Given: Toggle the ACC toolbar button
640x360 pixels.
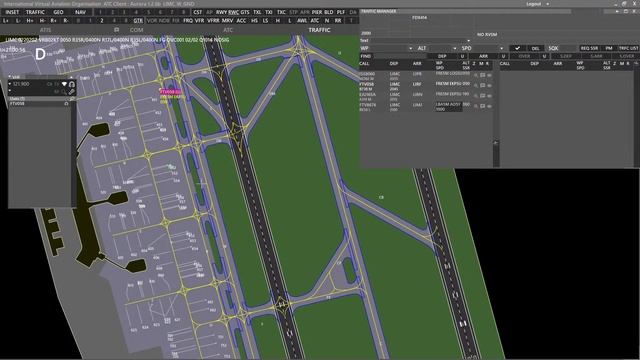Looking at the screenshot, I should point(241,20).
